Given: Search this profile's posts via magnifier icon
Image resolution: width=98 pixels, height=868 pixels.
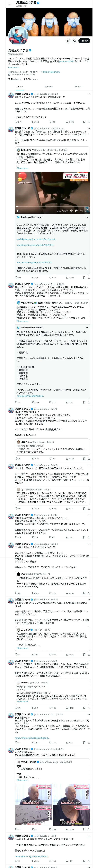Looking at the screenshot, I should point(74,41).
